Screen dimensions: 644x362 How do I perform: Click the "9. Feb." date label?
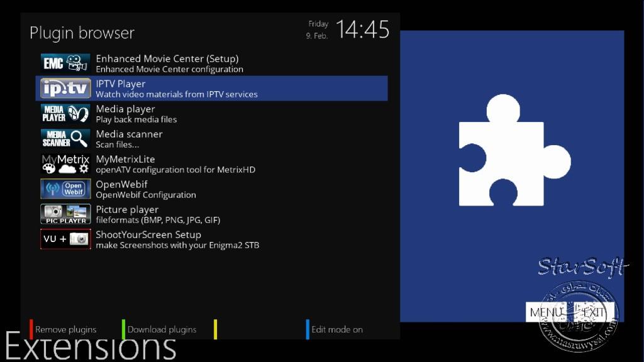click(x=317, y=36)
